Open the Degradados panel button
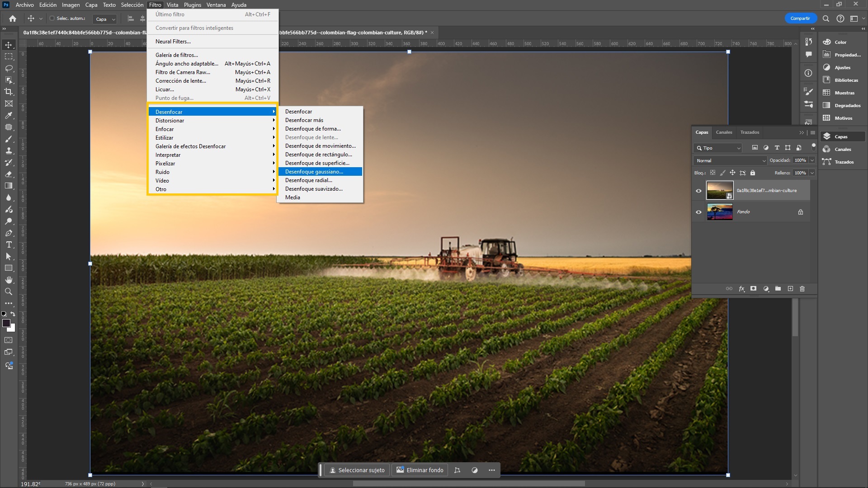Screen dimensions: 868x488 pos(842,105)
